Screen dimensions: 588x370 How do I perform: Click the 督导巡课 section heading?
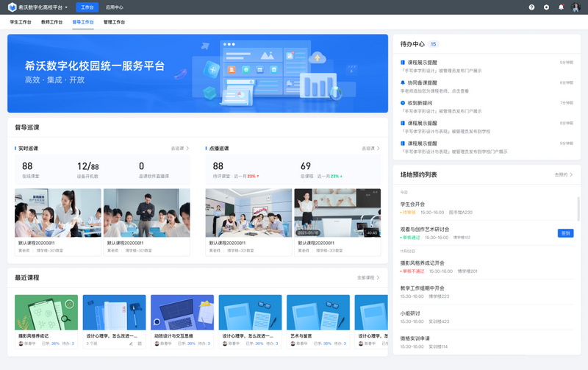(x=27, y=127)
